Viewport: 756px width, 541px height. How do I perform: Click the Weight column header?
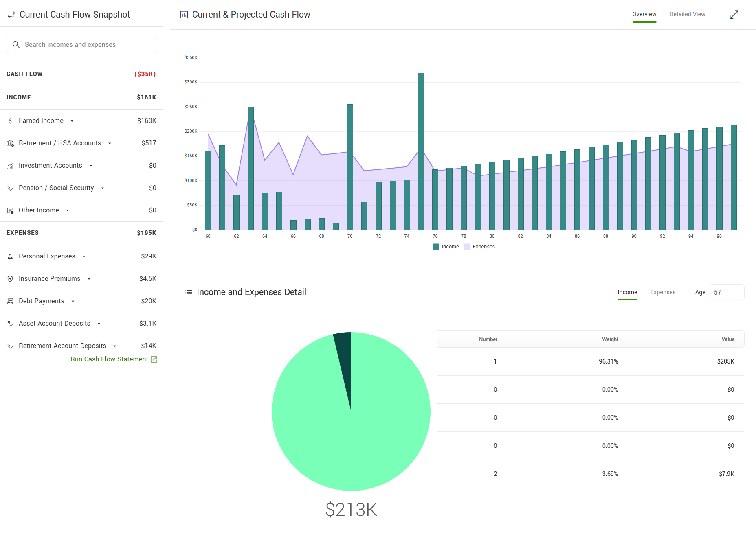point(610,339)
